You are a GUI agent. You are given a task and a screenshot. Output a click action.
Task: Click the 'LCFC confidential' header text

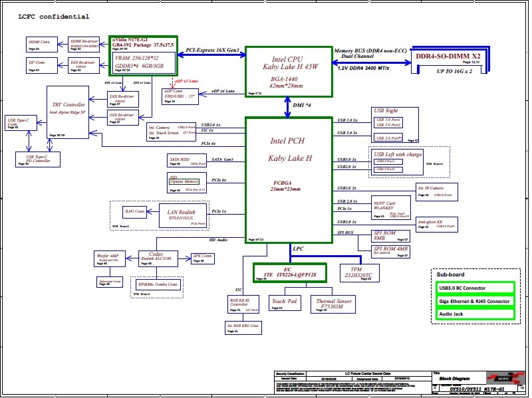point(54,16)
